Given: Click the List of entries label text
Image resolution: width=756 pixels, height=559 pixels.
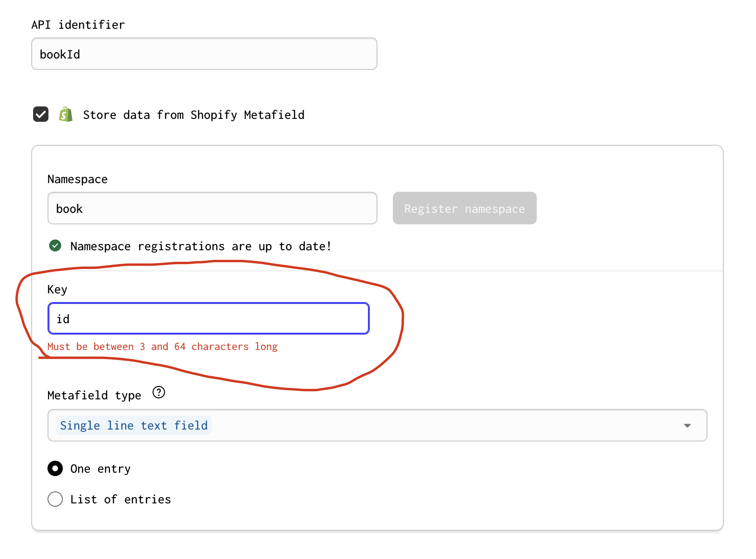Looking at the screenshot, I should click(120, 500).
